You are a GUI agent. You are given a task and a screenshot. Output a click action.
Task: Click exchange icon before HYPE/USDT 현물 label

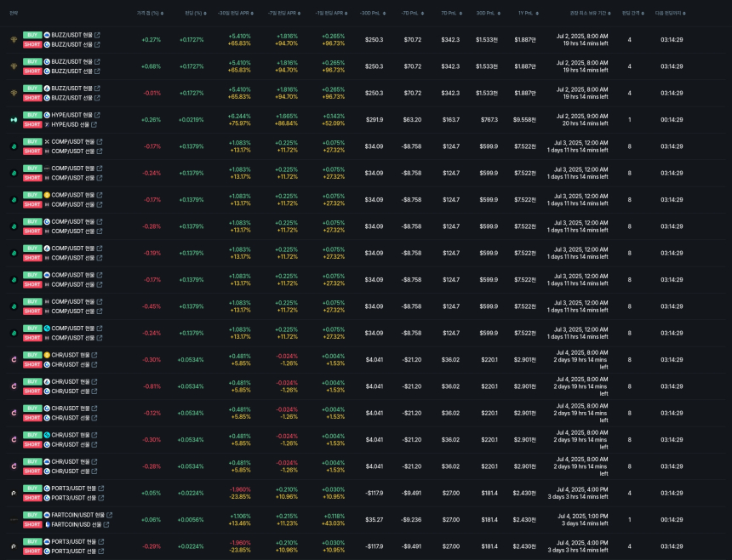(x=47, y=115)
